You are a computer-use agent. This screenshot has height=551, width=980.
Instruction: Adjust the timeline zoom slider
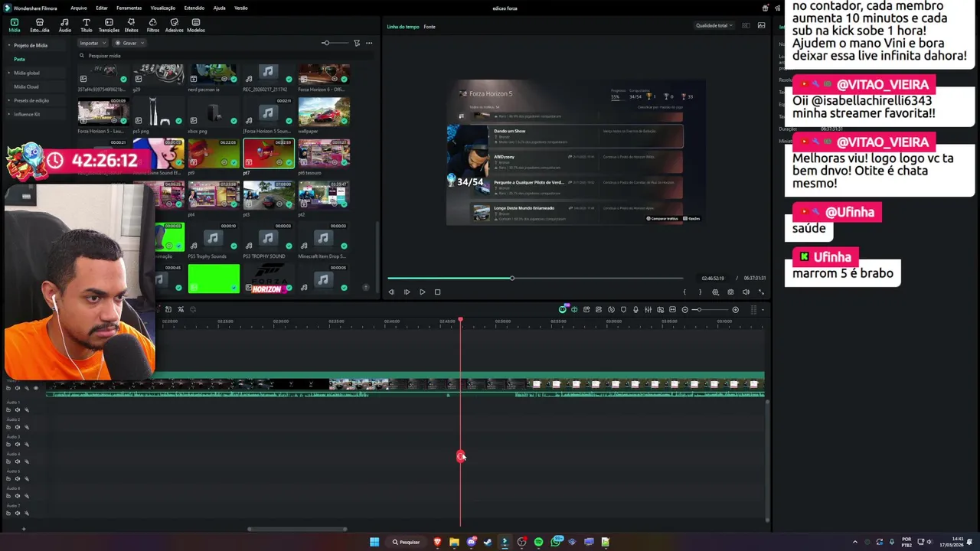click(x=697, y=310)
